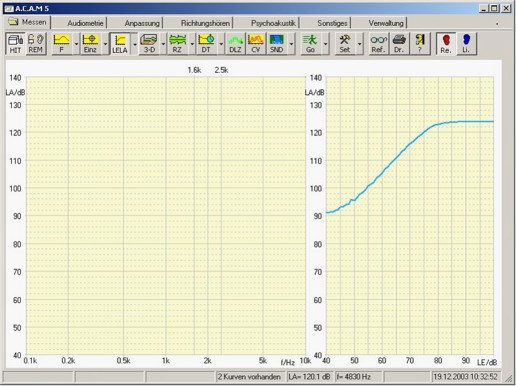
Task: Expand the dropdown arrow next to F
Action: click(76, 44)
